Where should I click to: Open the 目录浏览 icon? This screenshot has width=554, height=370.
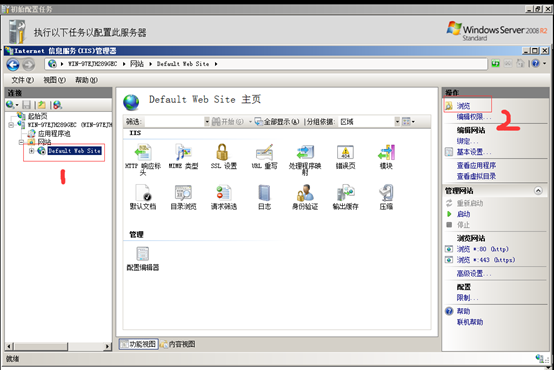(183, 197)
